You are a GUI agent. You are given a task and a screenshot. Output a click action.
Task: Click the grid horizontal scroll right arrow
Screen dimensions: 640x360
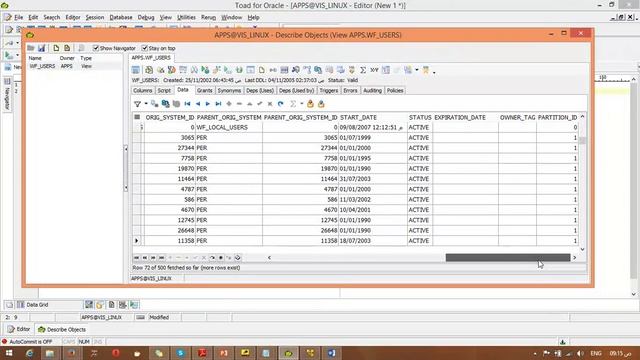[575, 258]
